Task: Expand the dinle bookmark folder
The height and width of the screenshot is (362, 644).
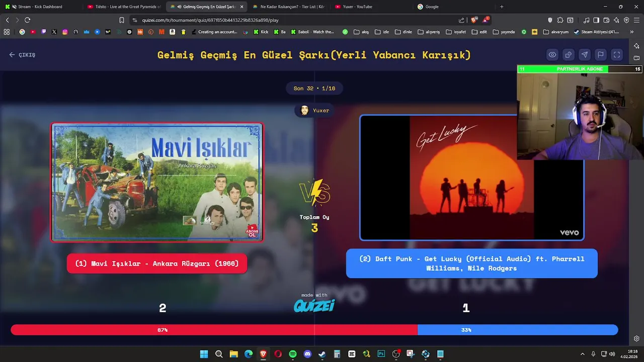Action: pyautogui.click(x=404, y=32)
